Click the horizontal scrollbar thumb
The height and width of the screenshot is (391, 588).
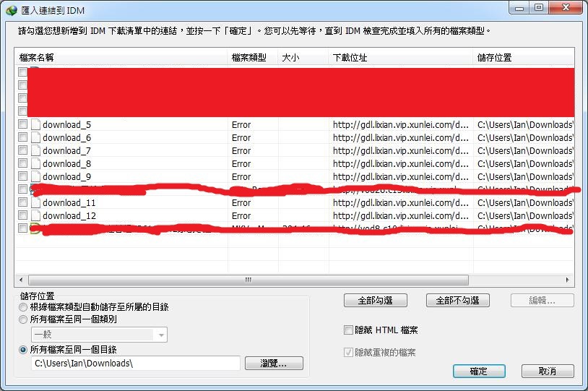[248, 280]
